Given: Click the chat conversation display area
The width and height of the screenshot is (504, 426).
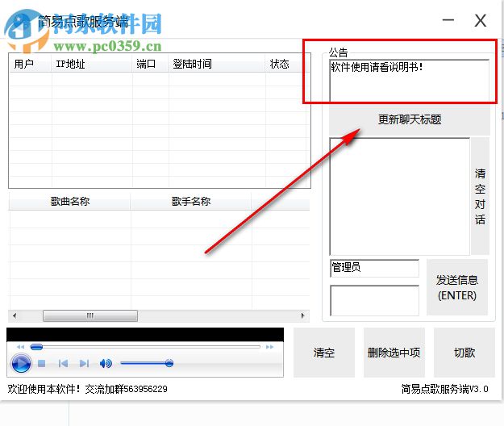Looking at the screenshot, I should click(x=399, y=196).
